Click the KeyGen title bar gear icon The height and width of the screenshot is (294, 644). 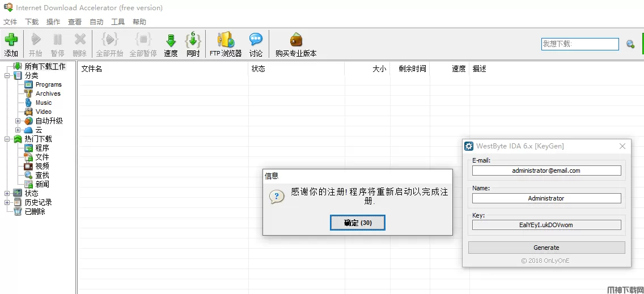469,146
